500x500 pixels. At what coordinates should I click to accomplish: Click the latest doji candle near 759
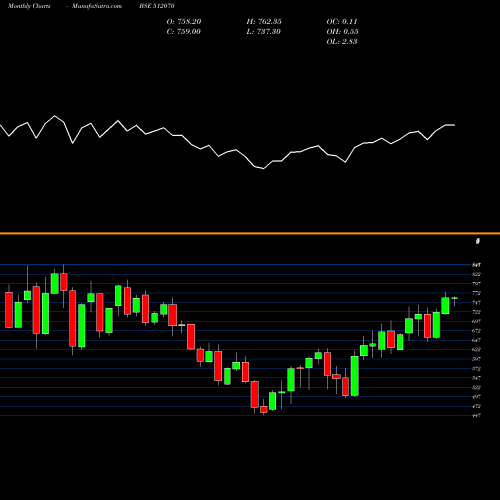(455, 299)
